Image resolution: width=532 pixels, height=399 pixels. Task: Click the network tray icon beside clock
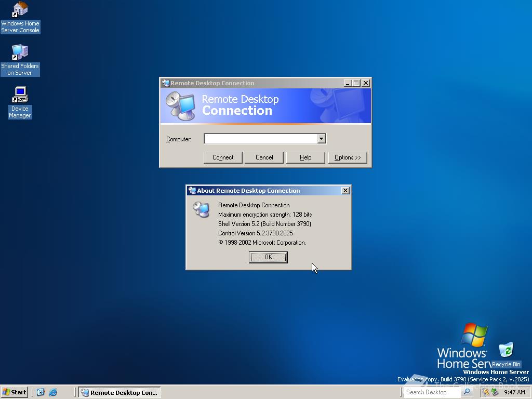click(495, 392)
